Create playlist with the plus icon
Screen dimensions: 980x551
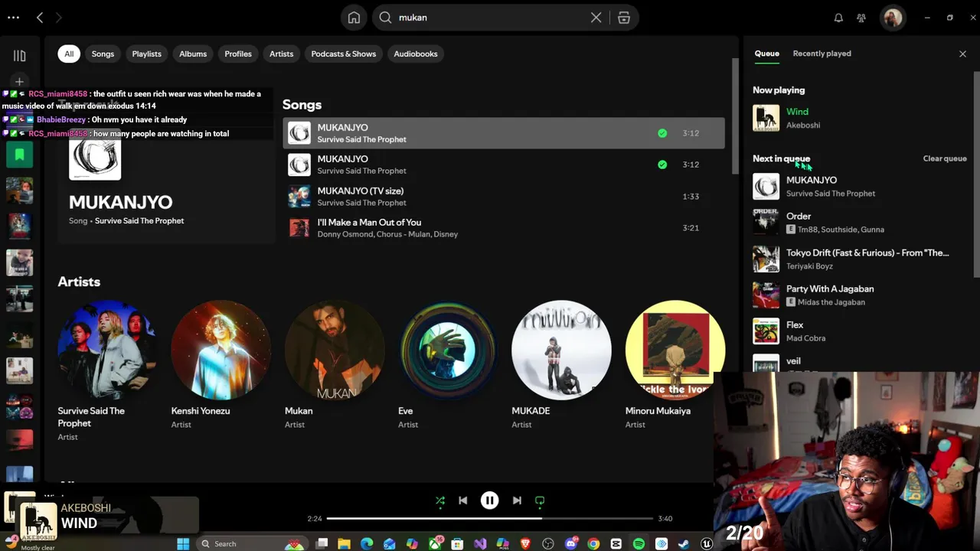(19, 82)
